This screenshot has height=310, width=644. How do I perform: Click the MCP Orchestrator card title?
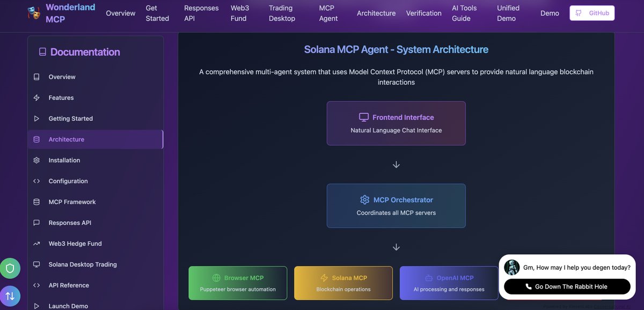[x=403, y=200]
